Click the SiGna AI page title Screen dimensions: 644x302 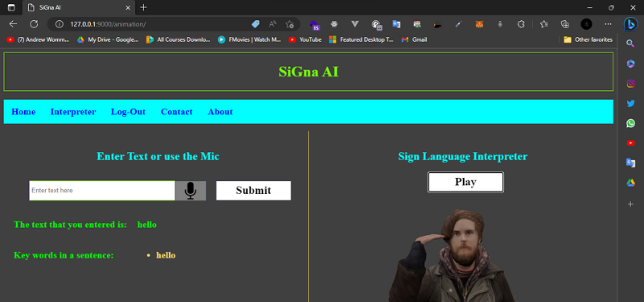308,72
